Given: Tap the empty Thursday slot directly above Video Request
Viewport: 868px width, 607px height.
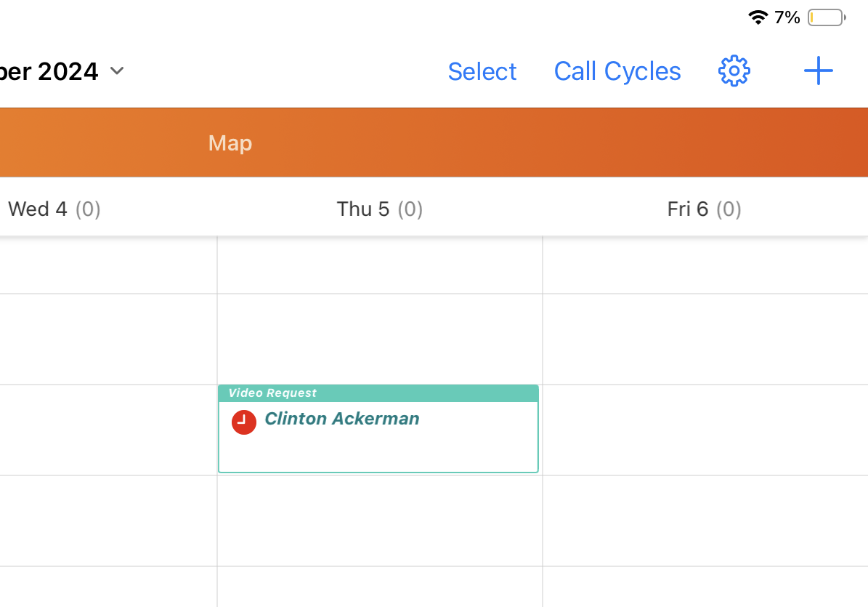Looking at the screenshot, I should point(379,339).
